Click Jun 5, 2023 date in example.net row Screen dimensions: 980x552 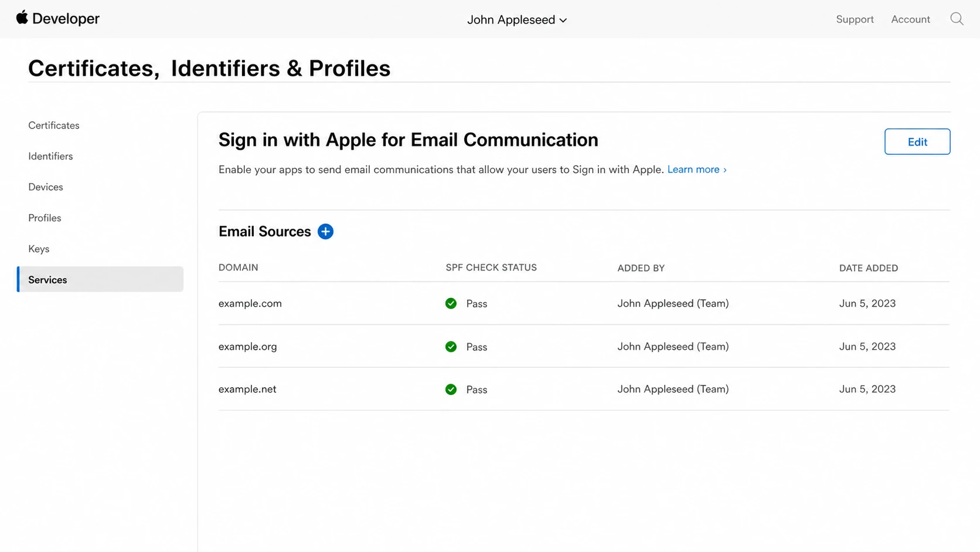(867, 390)
